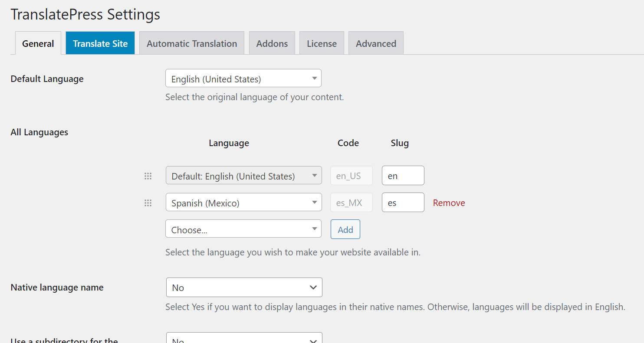Click the en_US code field
Viewport: 644px width, 343px height.
(x=351, y=176)
